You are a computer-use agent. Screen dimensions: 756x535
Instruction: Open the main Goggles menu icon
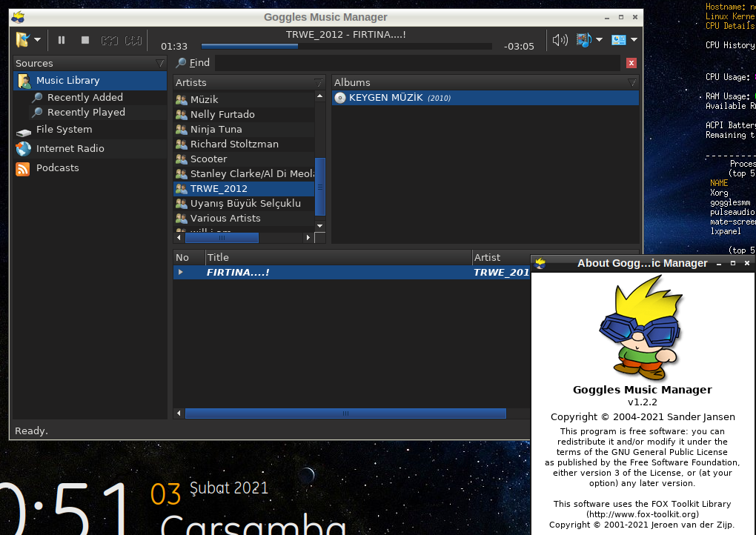(x=22, y=39)
